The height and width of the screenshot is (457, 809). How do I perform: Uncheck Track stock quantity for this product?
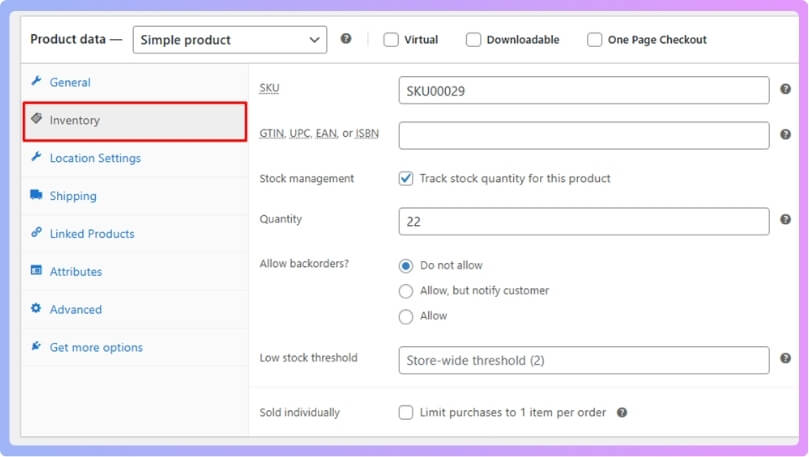point(406,178)
